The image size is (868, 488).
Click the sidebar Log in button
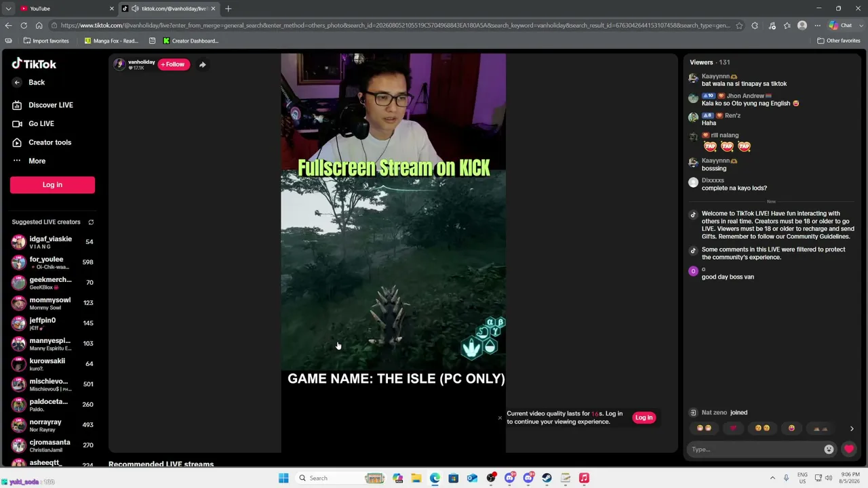[52, 184]
